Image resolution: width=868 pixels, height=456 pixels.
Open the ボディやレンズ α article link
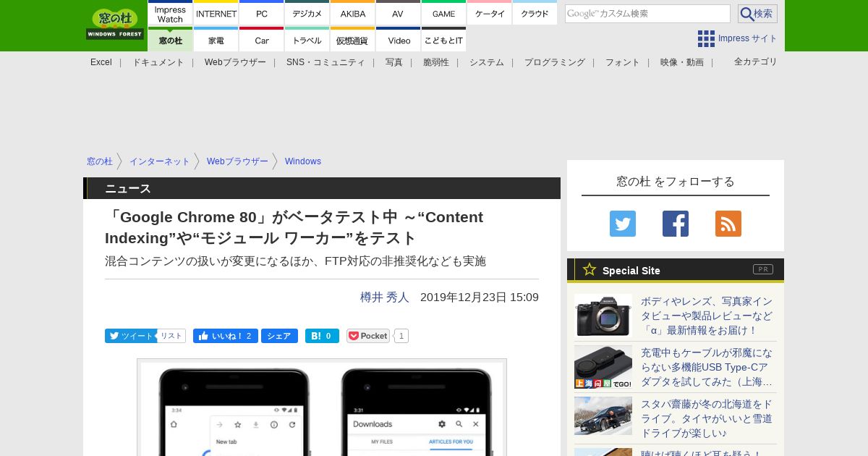coord(707,316)
